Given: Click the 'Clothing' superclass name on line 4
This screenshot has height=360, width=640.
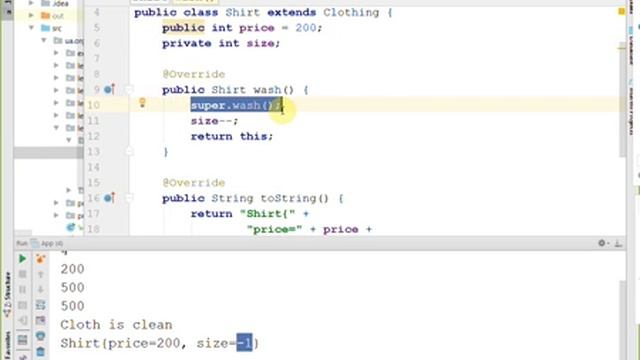Looking at the screenshot, I should 351,12.
